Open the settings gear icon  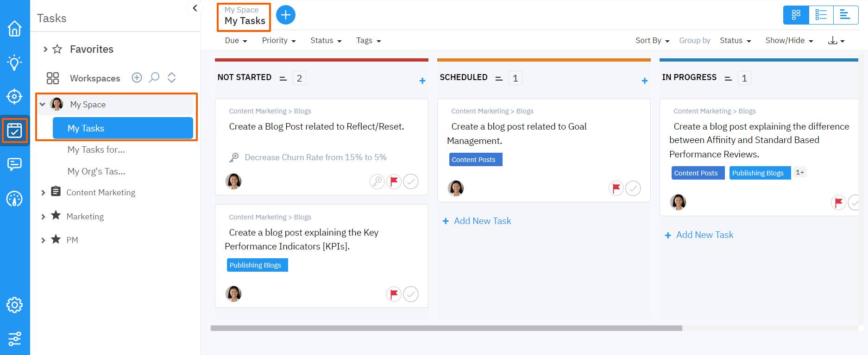coord(14,305)
